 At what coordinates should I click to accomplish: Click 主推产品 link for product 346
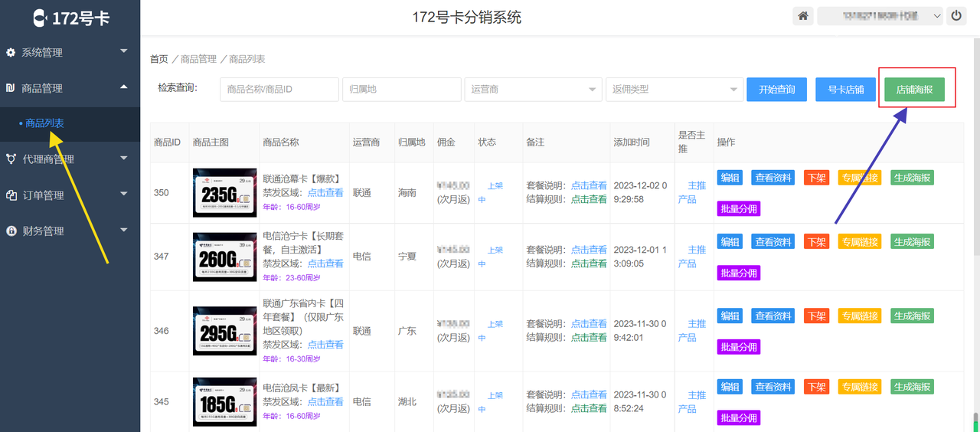[x=692, y=330]
